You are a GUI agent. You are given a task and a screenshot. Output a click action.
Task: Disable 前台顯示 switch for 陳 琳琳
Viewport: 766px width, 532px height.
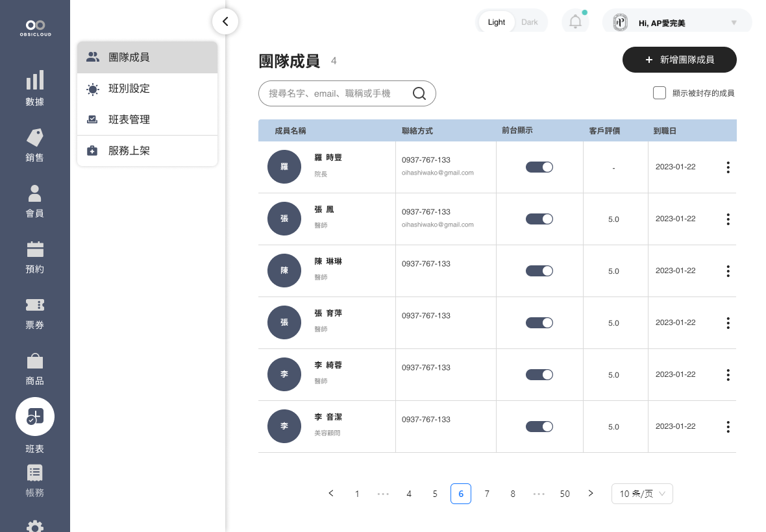pyautogui.click(x=539, y=271)
